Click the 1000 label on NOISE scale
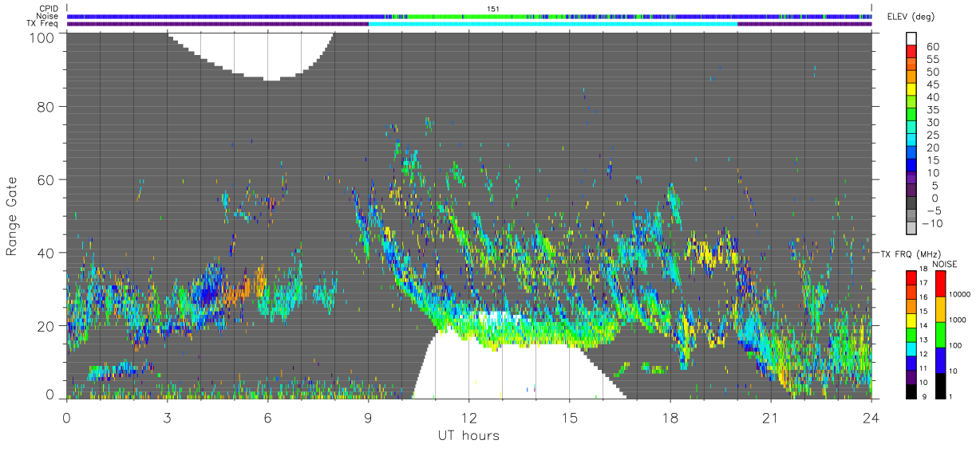This screenshot has width=980, height=452. (x=957, y=320)
